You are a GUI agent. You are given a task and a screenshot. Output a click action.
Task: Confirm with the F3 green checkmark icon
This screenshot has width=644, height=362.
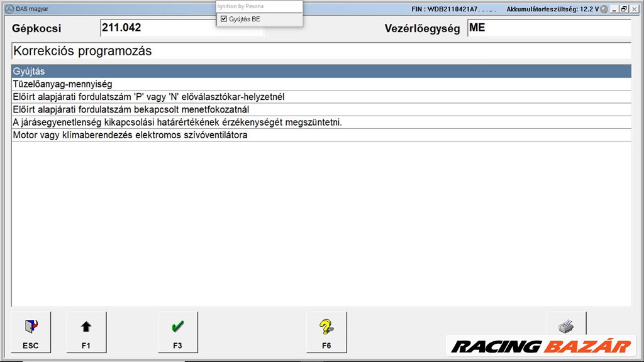(178, 326)
